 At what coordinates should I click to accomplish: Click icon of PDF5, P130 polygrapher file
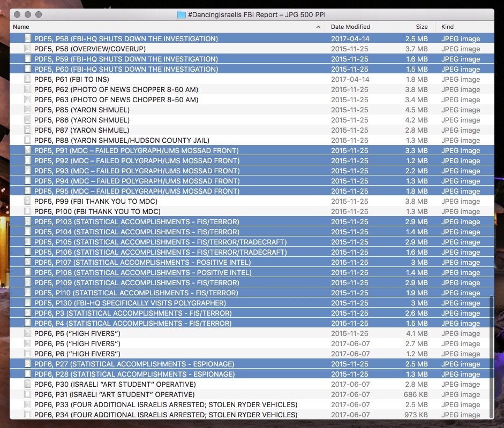(x=28, y=303)
